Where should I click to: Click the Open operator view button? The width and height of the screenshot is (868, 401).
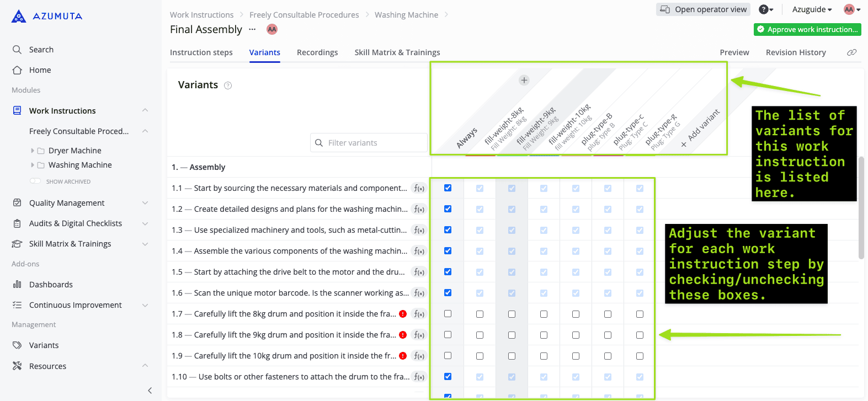click(704, 9)
